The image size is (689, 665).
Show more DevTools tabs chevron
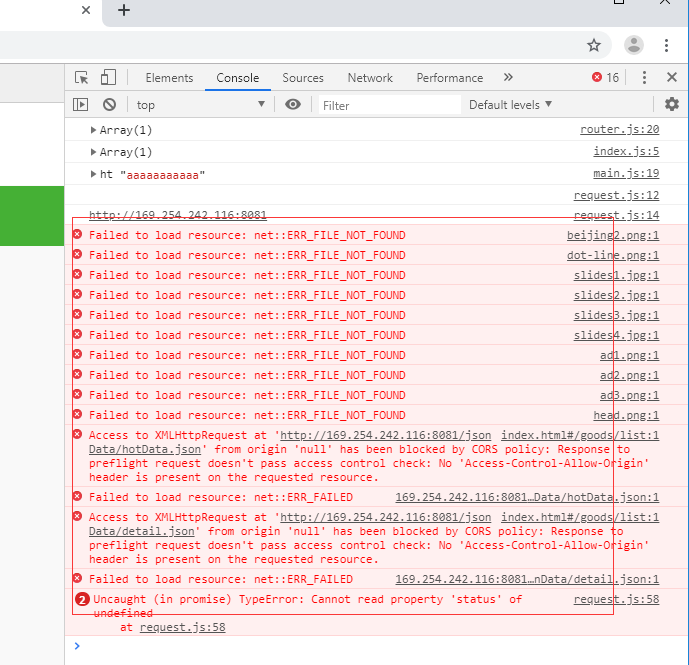(x=508, y=77)
